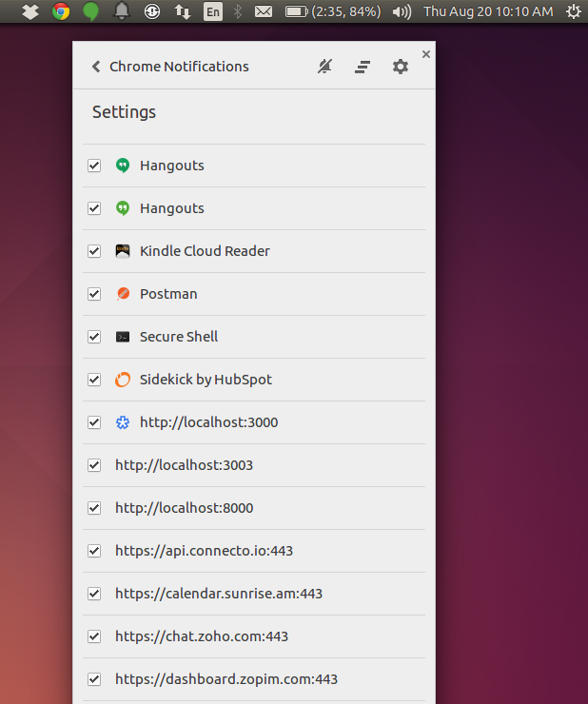
Task: Disable Kindle Cloud Reader notifications checkbox
Action: coord(94,251)
